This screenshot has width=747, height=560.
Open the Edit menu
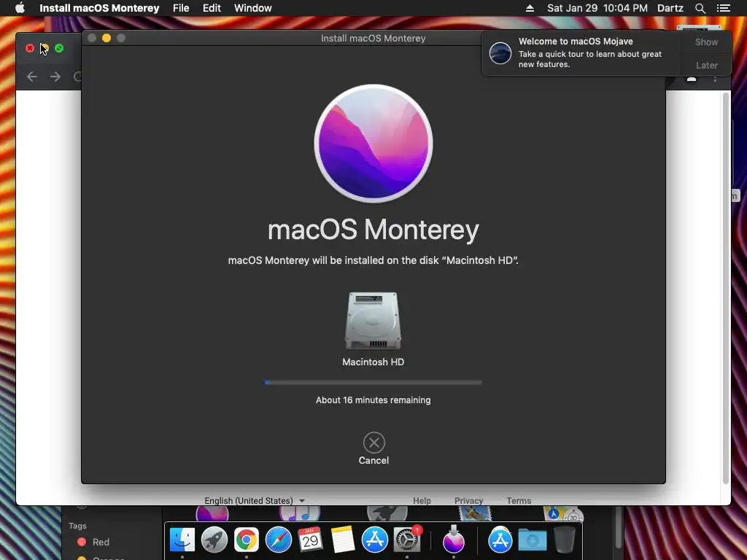[x=212, y=8]
